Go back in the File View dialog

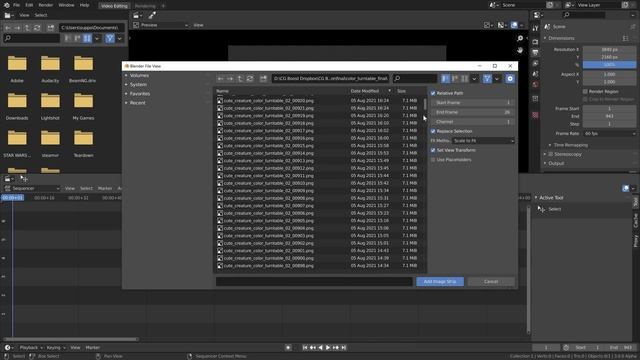220,78
